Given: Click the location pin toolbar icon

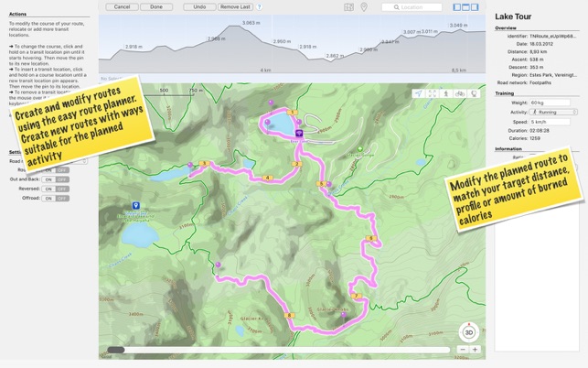Looking at the screenshot, I should pyautogui.click(x=364, y=7).
